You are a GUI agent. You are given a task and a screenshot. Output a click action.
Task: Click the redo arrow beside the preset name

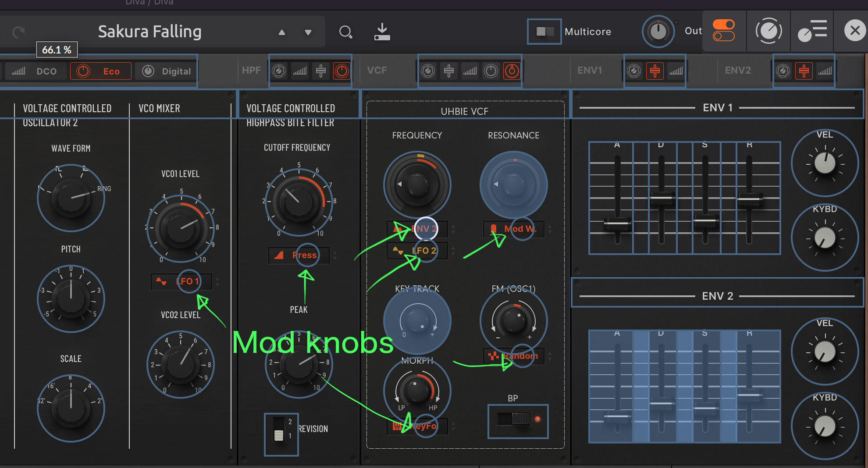(x=18, y=32)
